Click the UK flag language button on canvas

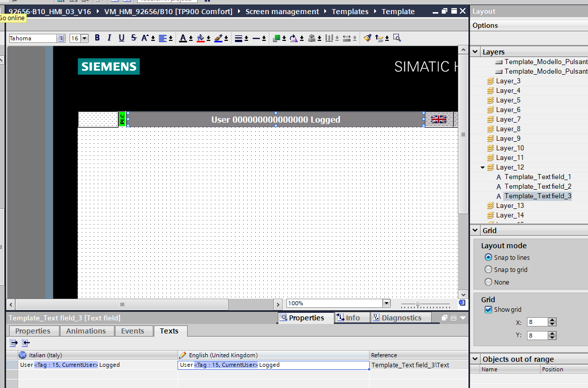[439, 120]
